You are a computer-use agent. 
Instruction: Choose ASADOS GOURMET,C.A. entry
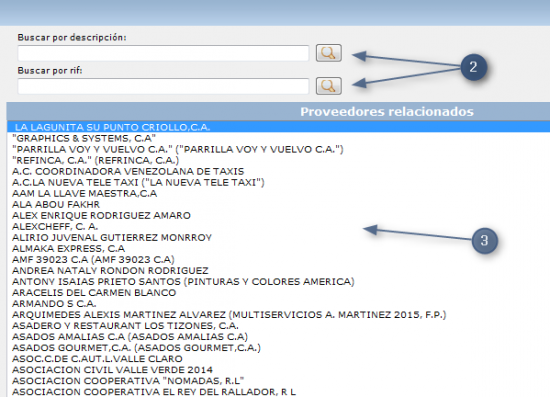click(279, 348)
